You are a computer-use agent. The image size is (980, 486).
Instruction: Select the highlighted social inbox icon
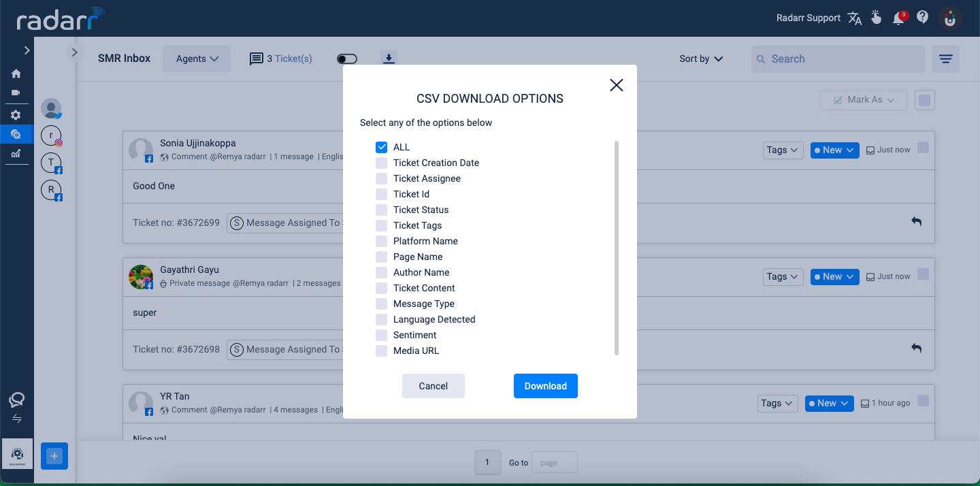tap(15, 134)
